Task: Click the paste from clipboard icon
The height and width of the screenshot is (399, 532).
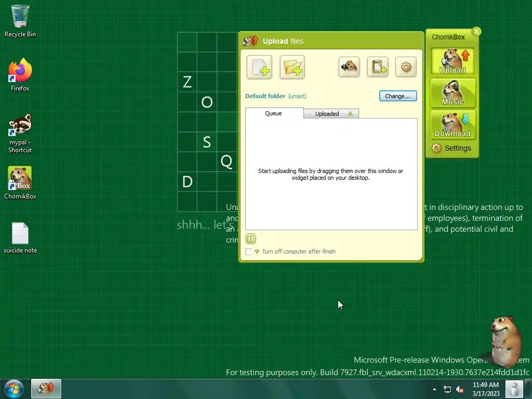Action: pyautogui.click(x=378, y=67)
